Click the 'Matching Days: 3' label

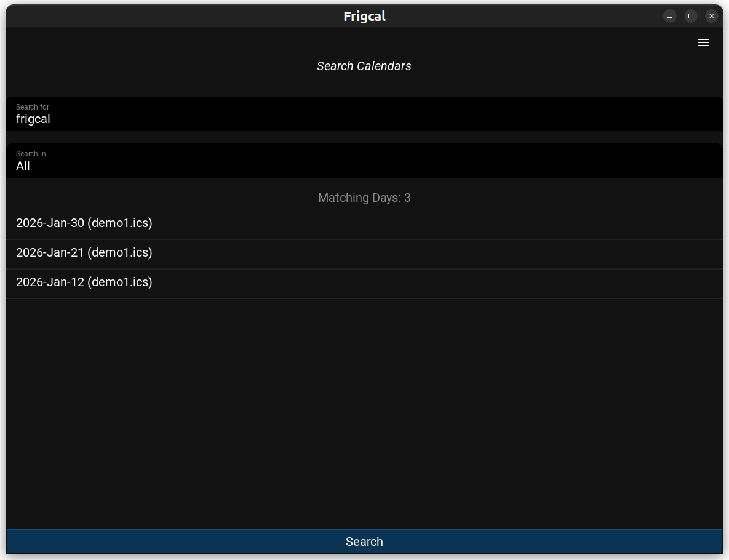click(364, 198)
